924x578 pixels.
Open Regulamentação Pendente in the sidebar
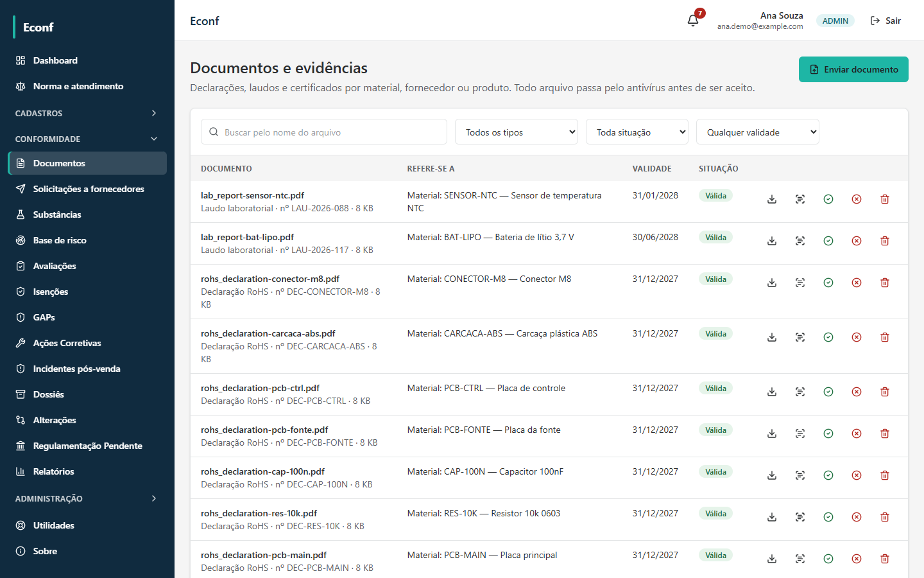point(87,446)
